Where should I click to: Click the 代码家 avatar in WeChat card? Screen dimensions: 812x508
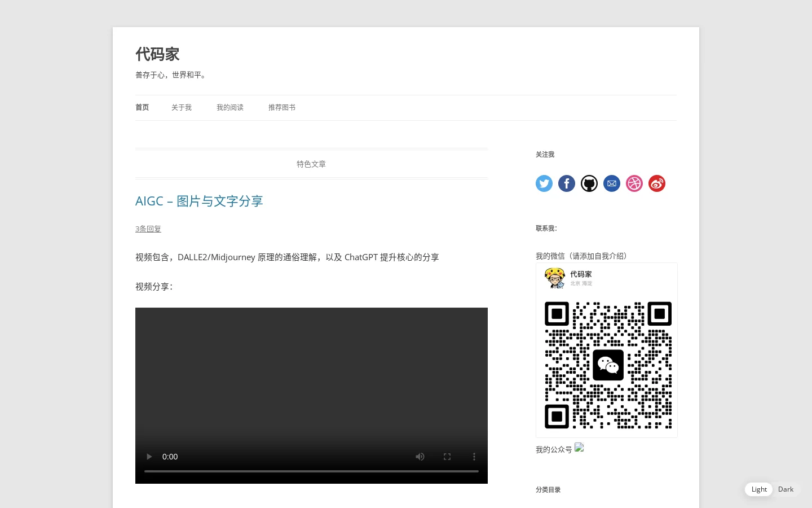pyautogui.click(x=555, y=278)
